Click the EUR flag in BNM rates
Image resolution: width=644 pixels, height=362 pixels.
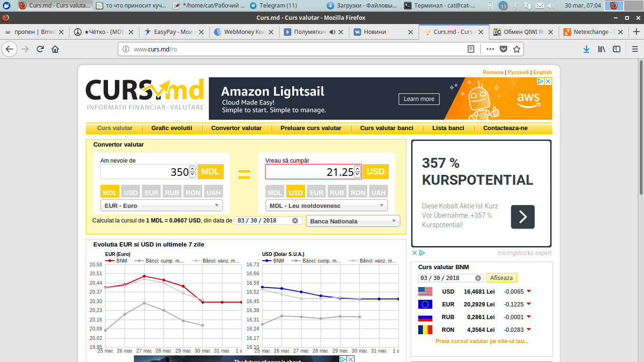[425, 304]
